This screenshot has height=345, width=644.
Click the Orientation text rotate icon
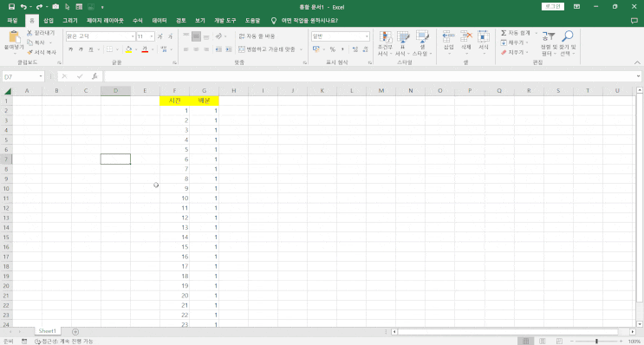pyautogui.click(x=219, y=36)
